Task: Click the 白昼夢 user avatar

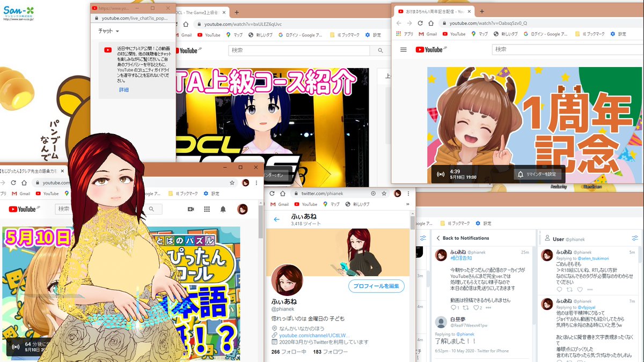Action: pos(441,322)
